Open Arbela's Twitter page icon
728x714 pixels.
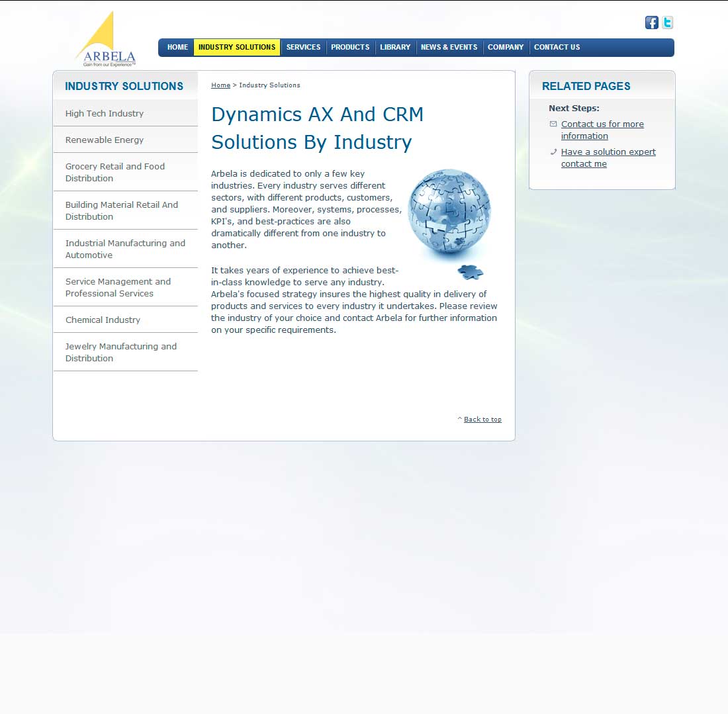point(667,22)
